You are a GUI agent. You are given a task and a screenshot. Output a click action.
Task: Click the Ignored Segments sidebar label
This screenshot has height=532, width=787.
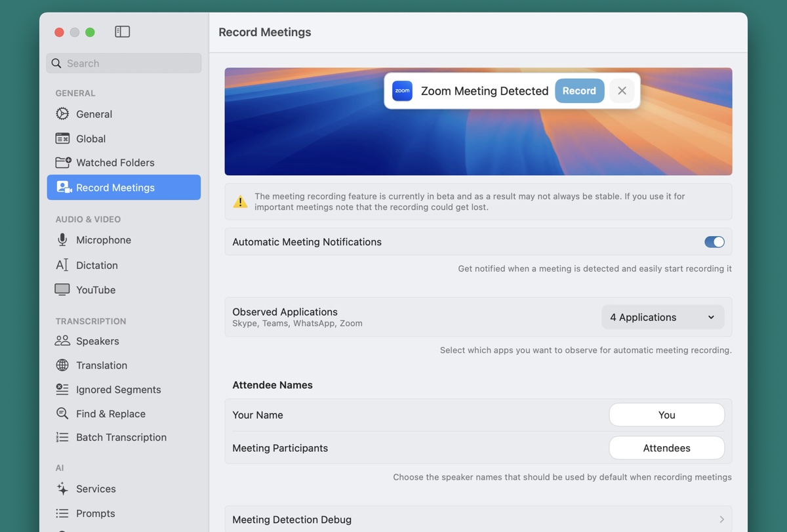[119, 390]
